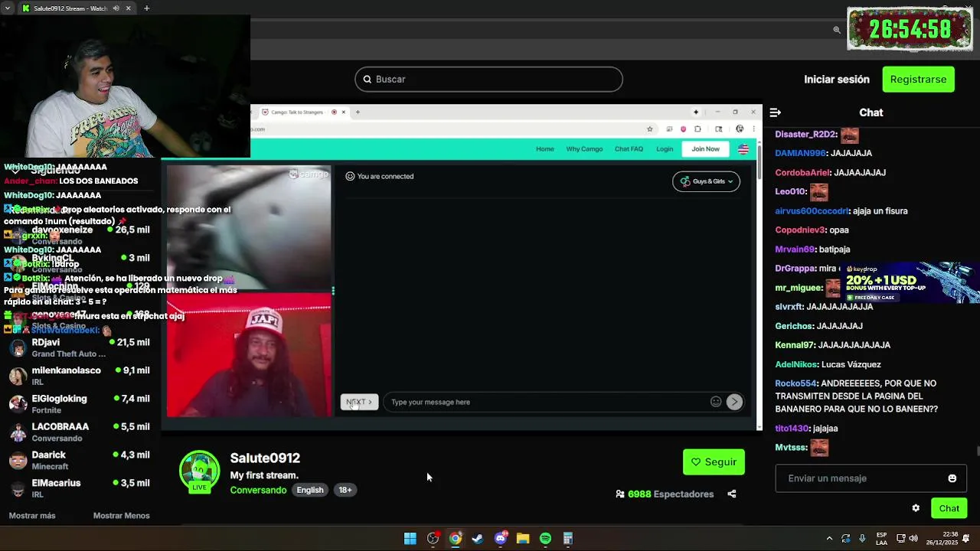
Task: Open Calculator from the taskbar
Action: pos(568,539)
